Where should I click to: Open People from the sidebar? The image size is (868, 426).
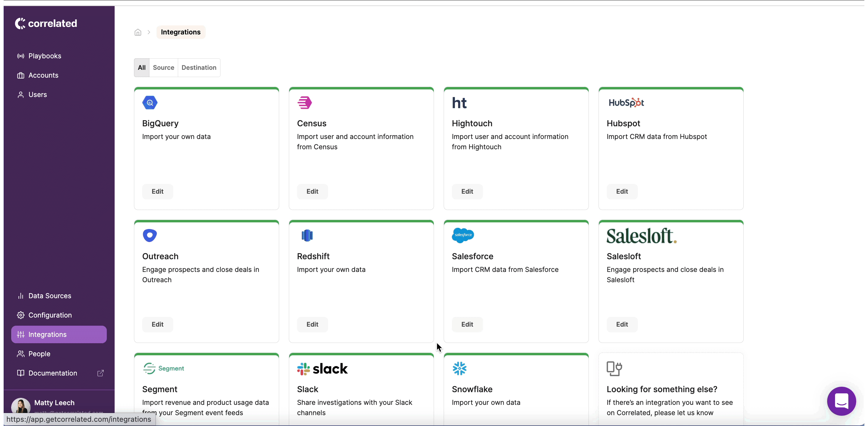59,354
